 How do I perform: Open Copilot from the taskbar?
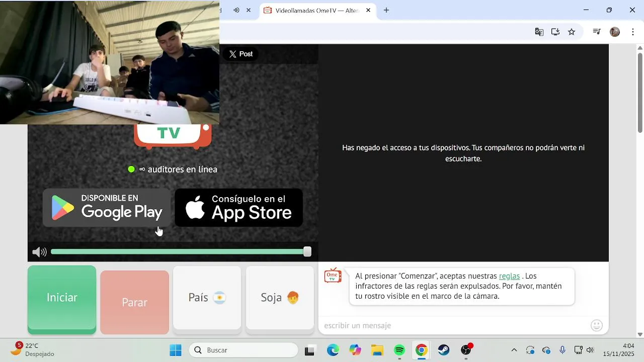[355, 350]
